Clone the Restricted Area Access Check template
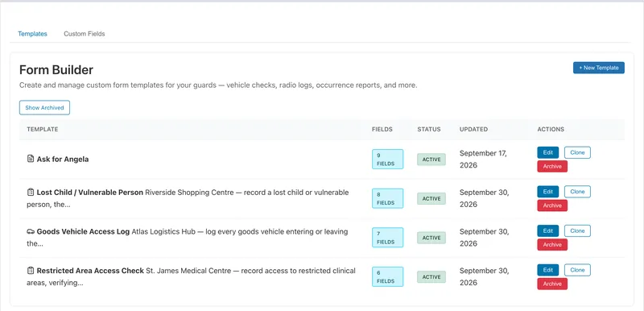Screen dimensions: 644x311 [x=577, y=270]
